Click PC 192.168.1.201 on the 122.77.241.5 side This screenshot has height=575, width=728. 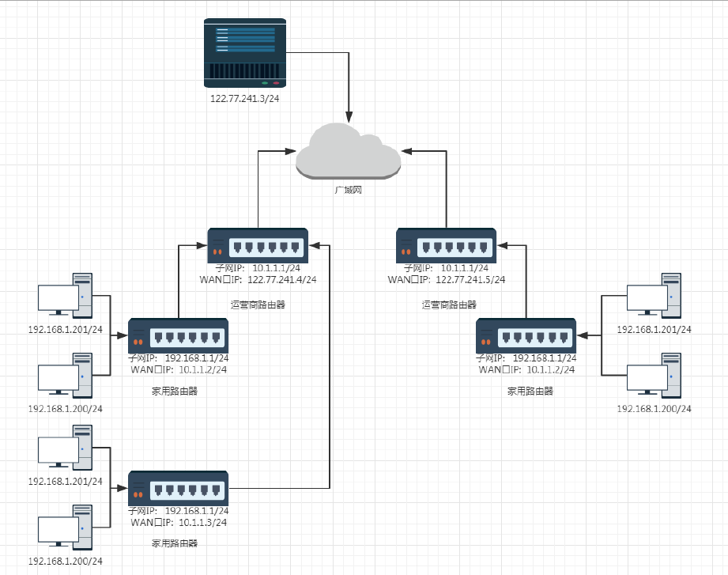654,296
